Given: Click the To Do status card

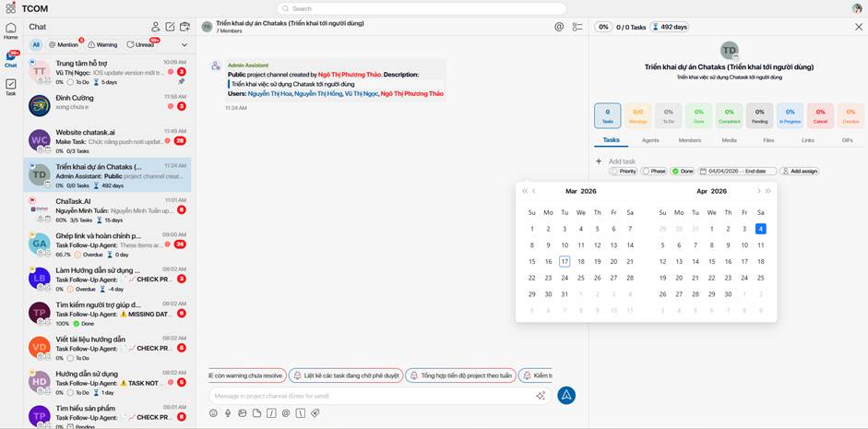Looking at the screenshot, I should tap(668, 115).
